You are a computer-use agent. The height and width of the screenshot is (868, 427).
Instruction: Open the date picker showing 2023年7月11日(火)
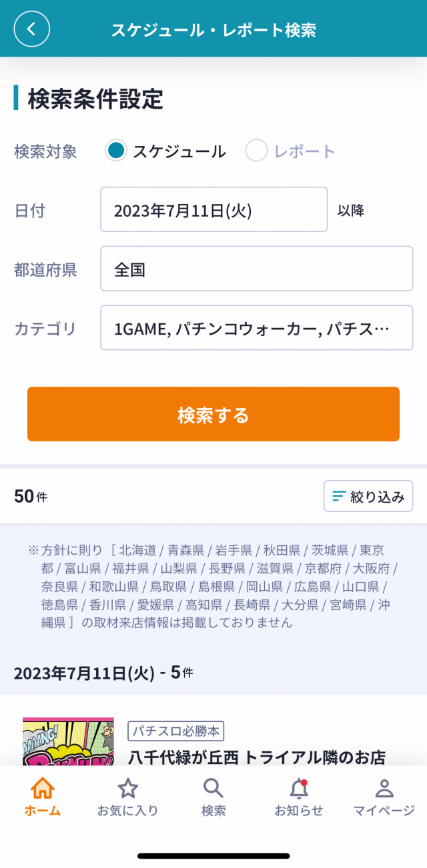coord(213,210)
